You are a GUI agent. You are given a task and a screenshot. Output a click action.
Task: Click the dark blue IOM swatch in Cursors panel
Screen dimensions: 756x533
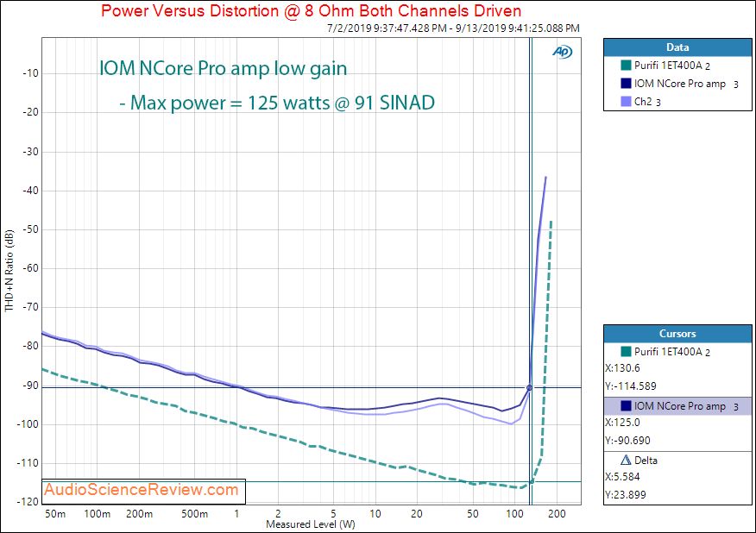click(626, 405)
